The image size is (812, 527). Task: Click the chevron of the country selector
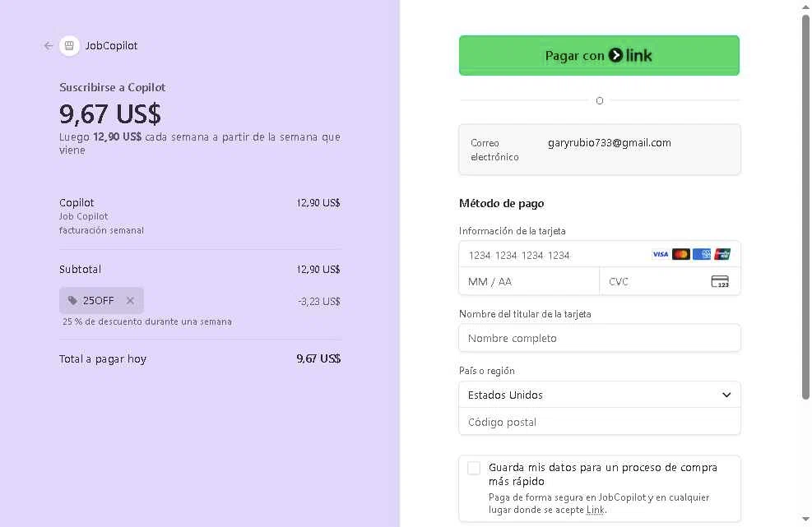(726, 395)
